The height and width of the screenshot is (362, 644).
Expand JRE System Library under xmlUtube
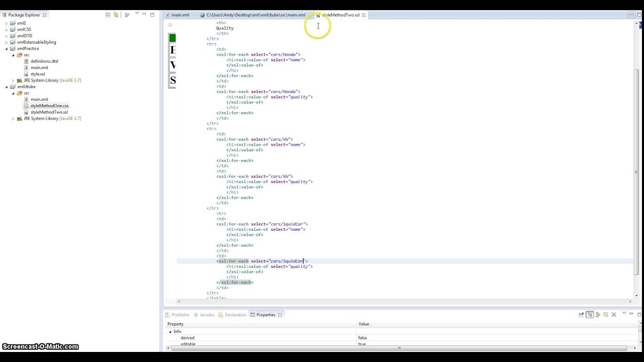pos(13,119)
